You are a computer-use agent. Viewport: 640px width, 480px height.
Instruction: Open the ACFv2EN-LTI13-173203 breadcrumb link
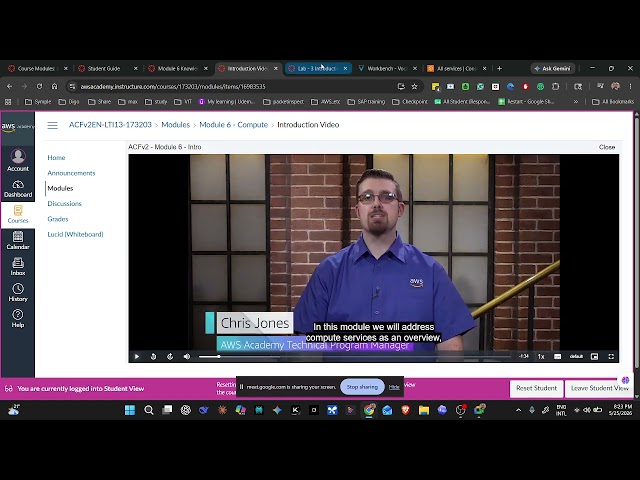pos(110,125)
